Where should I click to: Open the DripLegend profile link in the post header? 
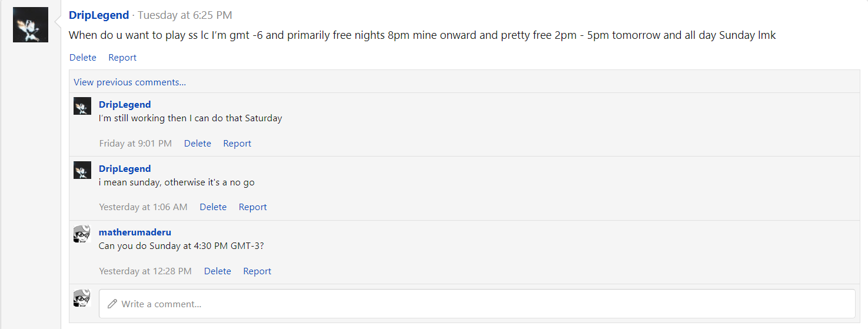[99, 15]
